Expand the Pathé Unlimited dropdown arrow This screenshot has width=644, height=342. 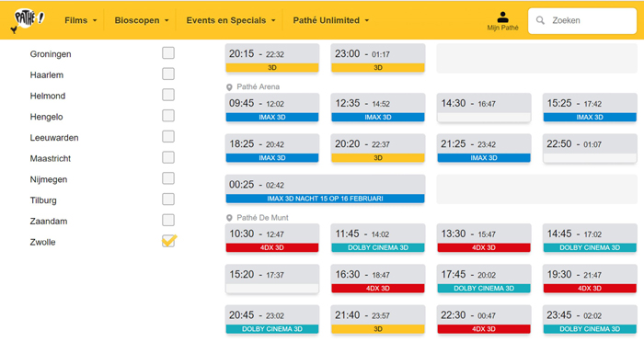click(x=367, y=20)
